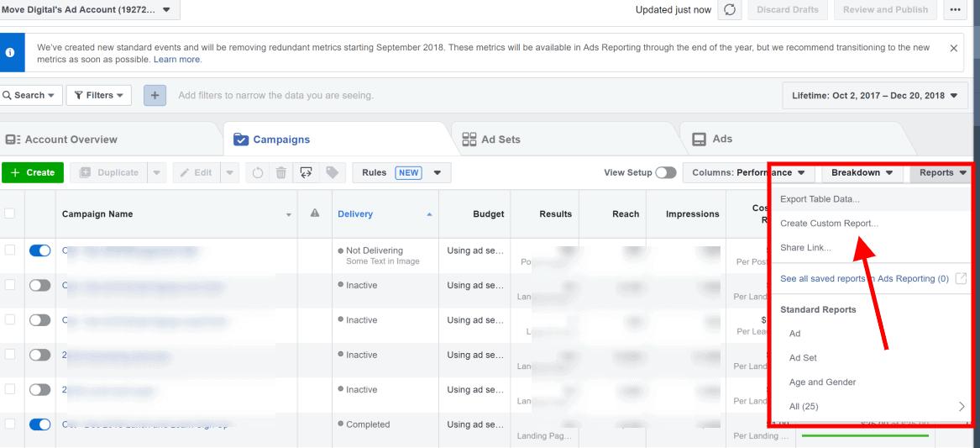Viewport: 980px width, 448px height.
Task: Click the sort arrow in Campaign Name header
Action: 289,215
